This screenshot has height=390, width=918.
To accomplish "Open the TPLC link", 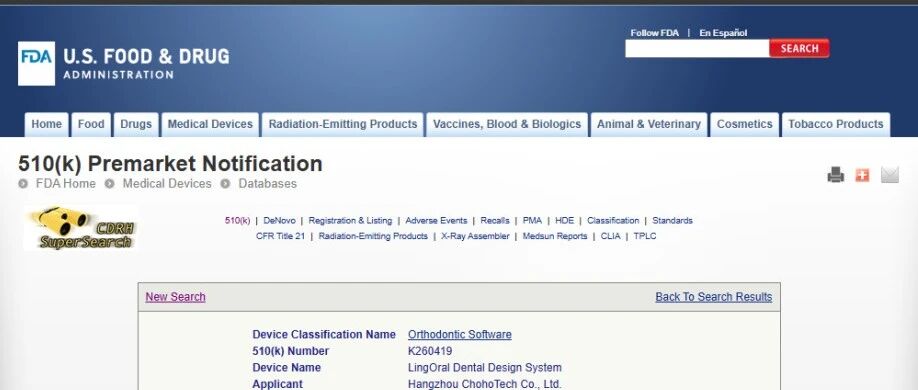I will click(x=645, y=237).
